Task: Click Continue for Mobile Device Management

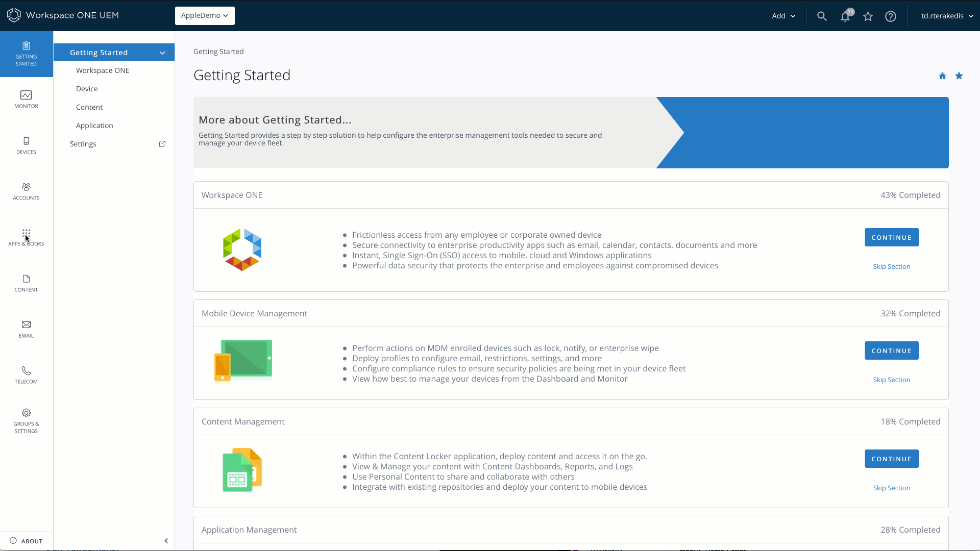Action: [892, 350]
